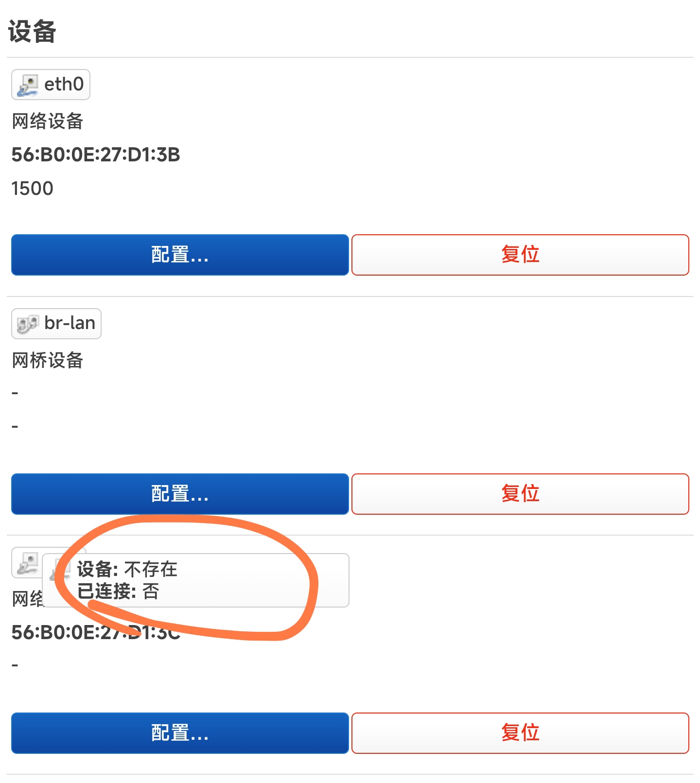Image resolution: width=700 pixels, height=783 pixels.
Task: Click the 网桥设备 type label
Action: pyautogui.click(x=48, y=361)
